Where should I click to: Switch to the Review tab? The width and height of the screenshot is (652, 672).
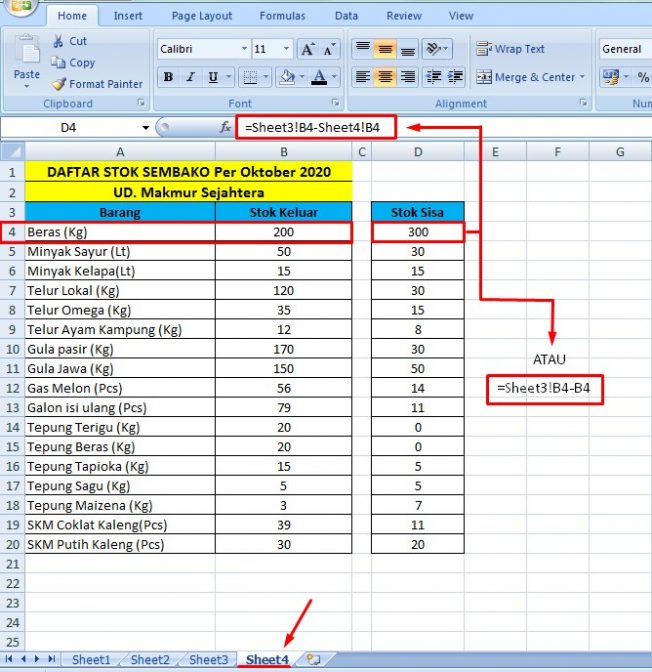404,16
